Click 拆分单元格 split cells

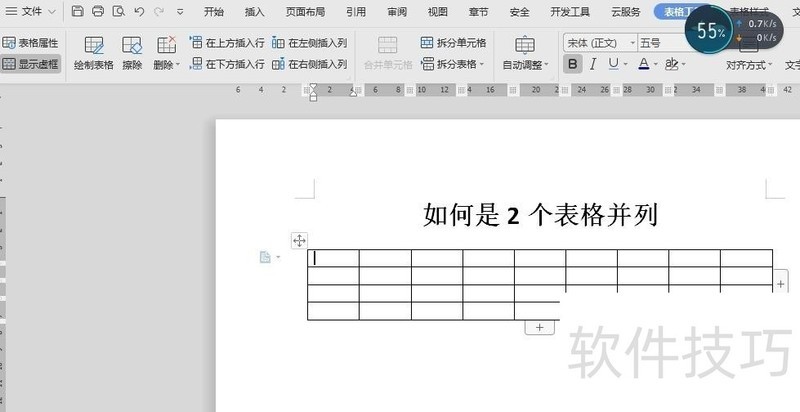point(454,43)
